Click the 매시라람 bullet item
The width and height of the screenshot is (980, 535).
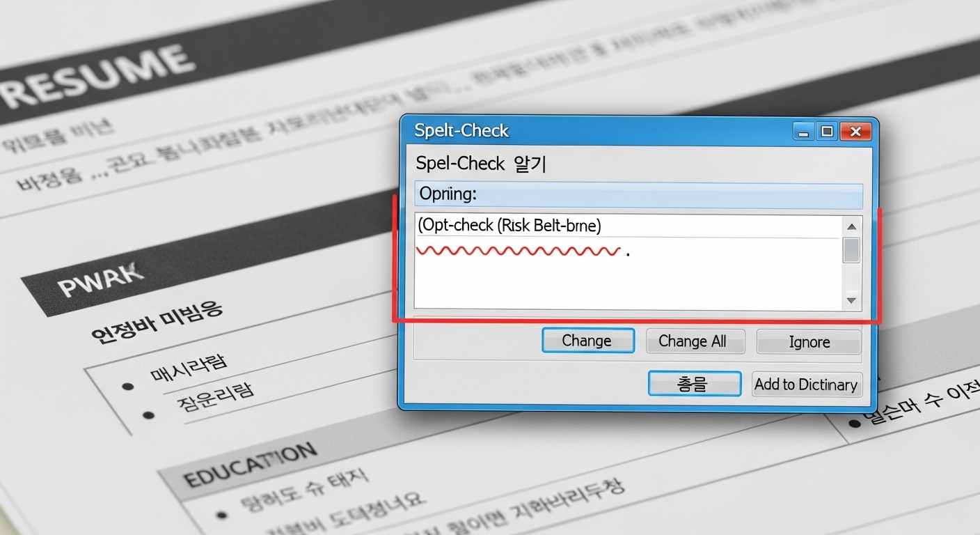pos(189,369)
